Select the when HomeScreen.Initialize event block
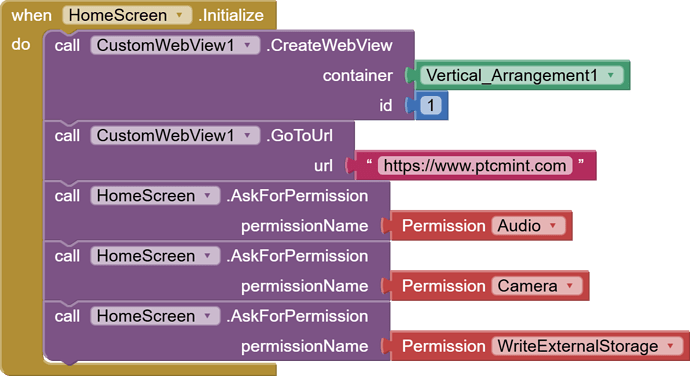 click(31, 15)
